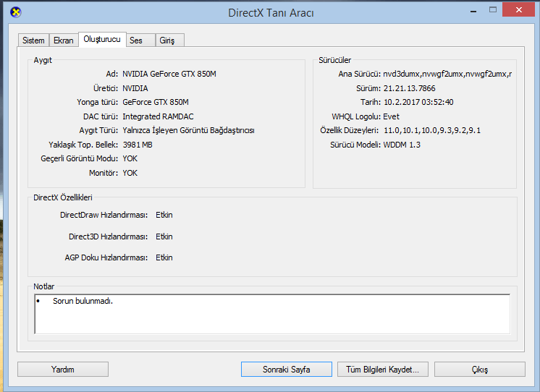Click the Üretici value NVIDIA
The height and width of the screenshot is (392, 540).
click(135, 88)
